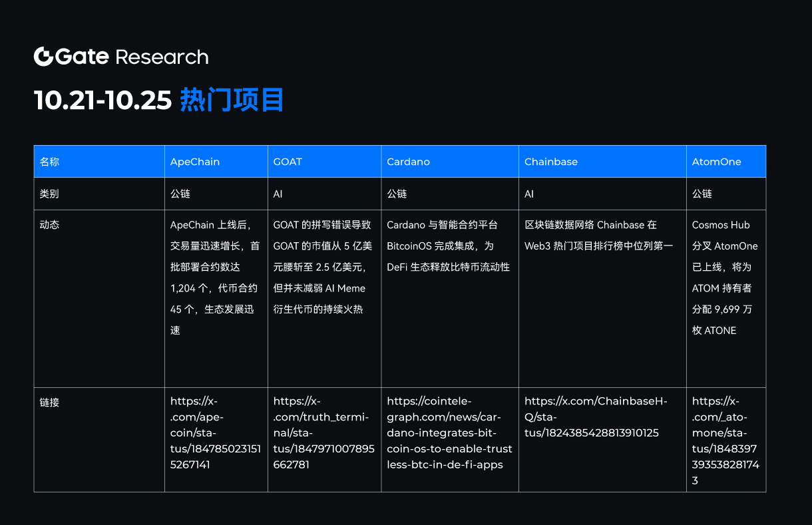812x525 pixels.
Task: Open the _atomone X.com status link
Action: pos(722,440)
